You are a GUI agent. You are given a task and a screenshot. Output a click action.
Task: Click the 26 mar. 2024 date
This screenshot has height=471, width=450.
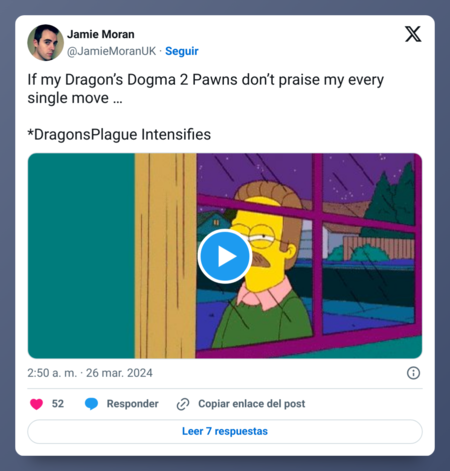click(x=119, y=373)
